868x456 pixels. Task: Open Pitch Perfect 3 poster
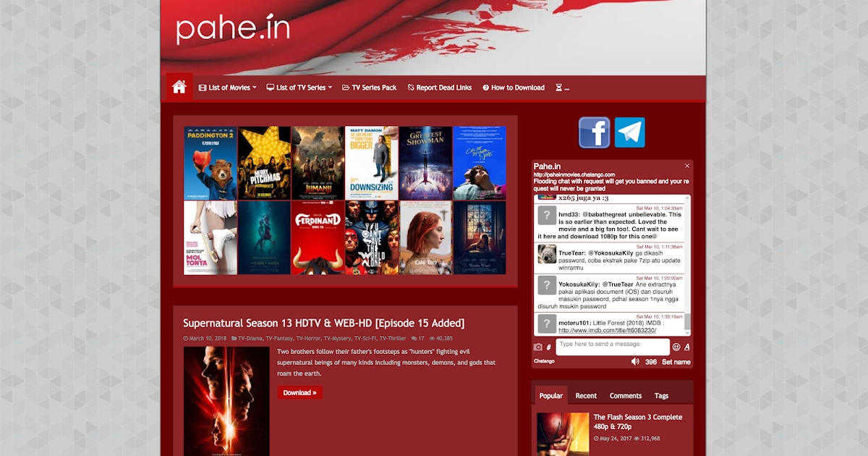tap(264, 164)
